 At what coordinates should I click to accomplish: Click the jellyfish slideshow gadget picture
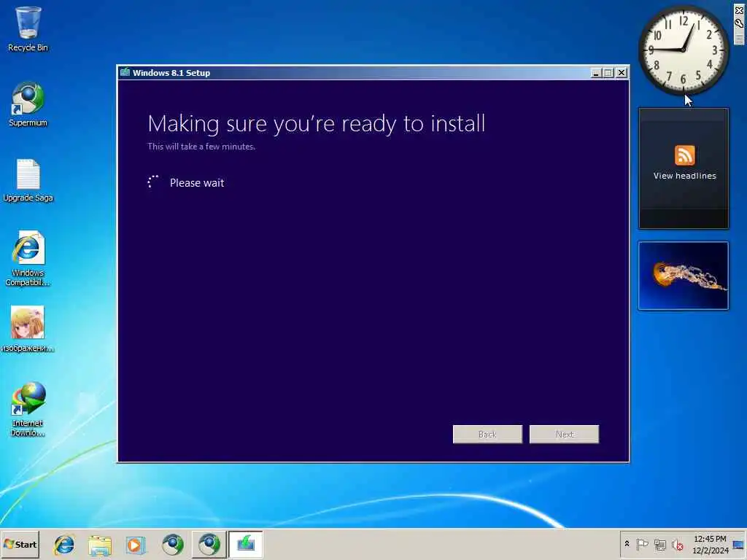tap(683, 276)
